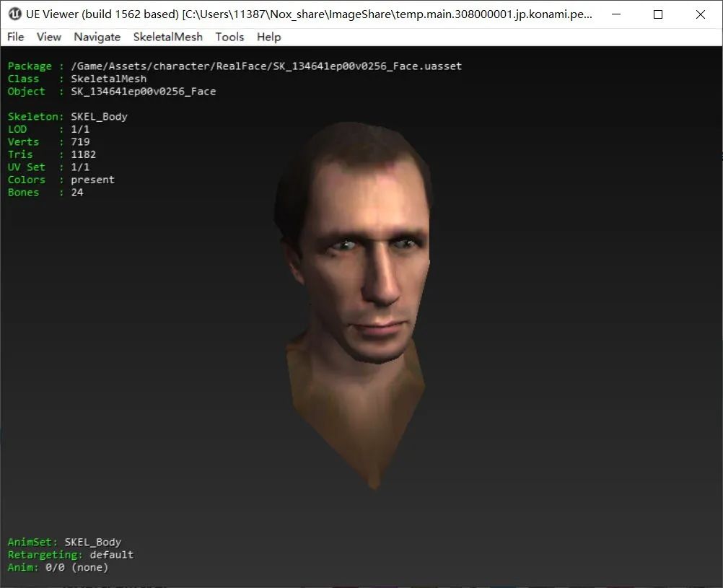
Task: Open the Tools menu
Action: (x=229, y=37)
